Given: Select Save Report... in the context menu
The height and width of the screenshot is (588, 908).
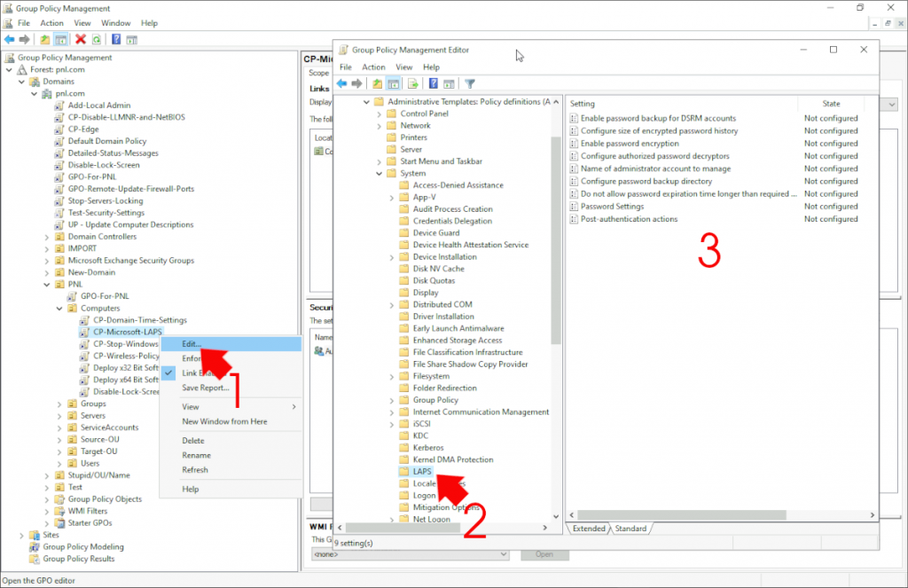Looking at the screenshot, I should (x=206, y=388).
